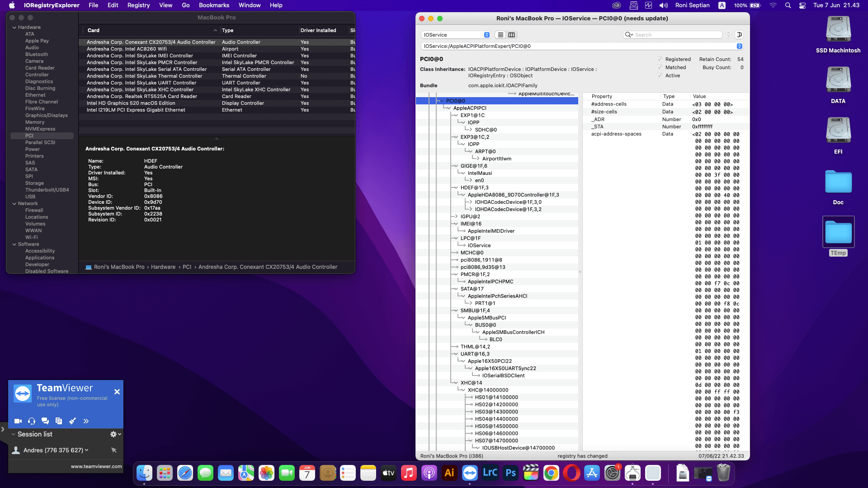Select Hardware in the path breadcrumb

click(163, 267)
